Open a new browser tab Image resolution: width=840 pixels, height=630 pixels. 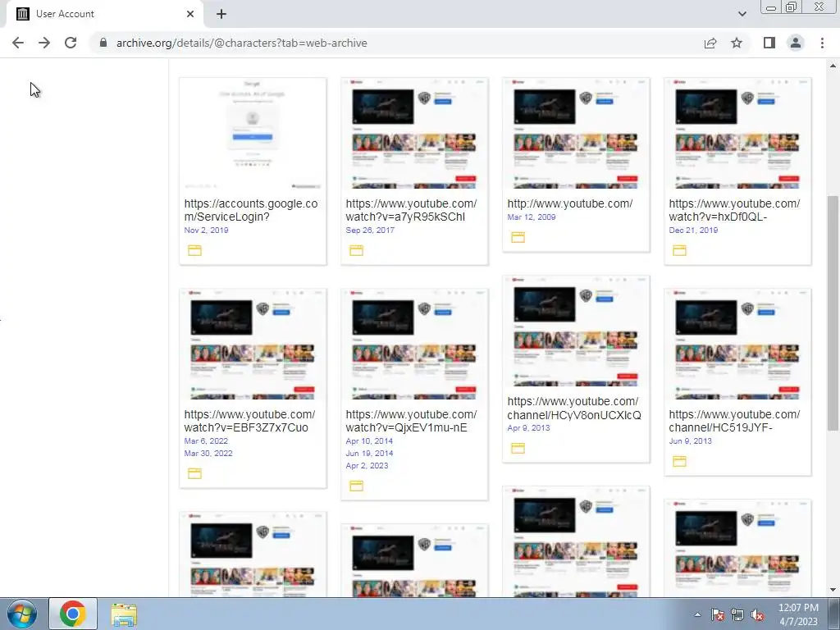(x=221, y=14)
